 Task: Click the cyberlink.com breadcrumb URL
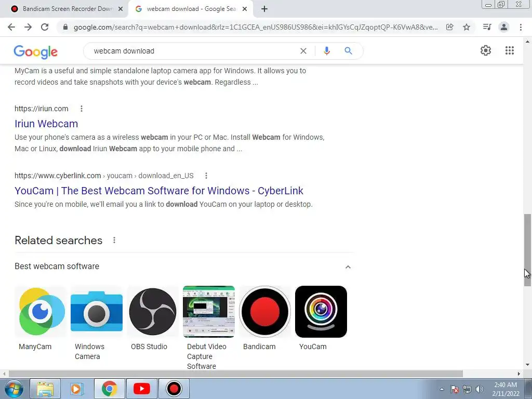point(104,176)
